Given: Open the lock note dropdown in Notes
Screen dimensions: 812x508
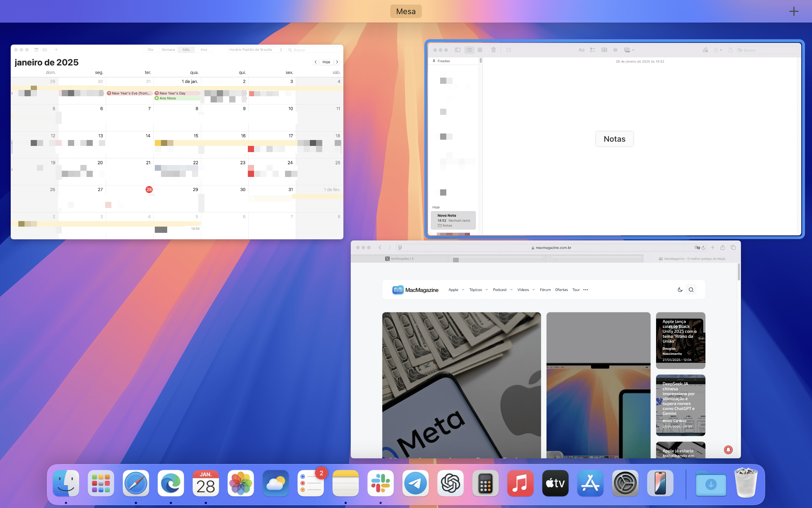Looking at the screenshot, I should coord(718,50).
